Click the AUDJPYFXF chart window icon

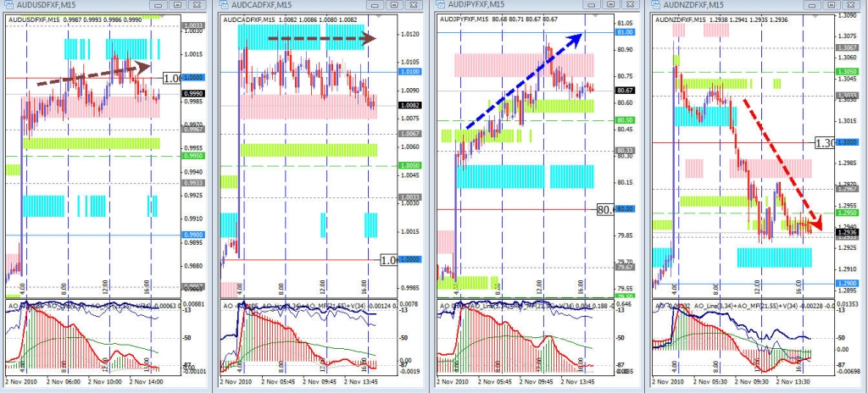point(442,5)
